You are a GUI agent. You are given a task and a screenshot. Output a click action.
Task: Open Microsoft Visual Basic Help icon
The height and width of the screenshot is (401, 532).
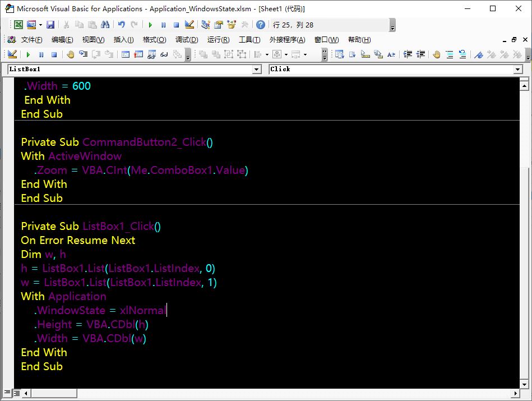point(261,25)
